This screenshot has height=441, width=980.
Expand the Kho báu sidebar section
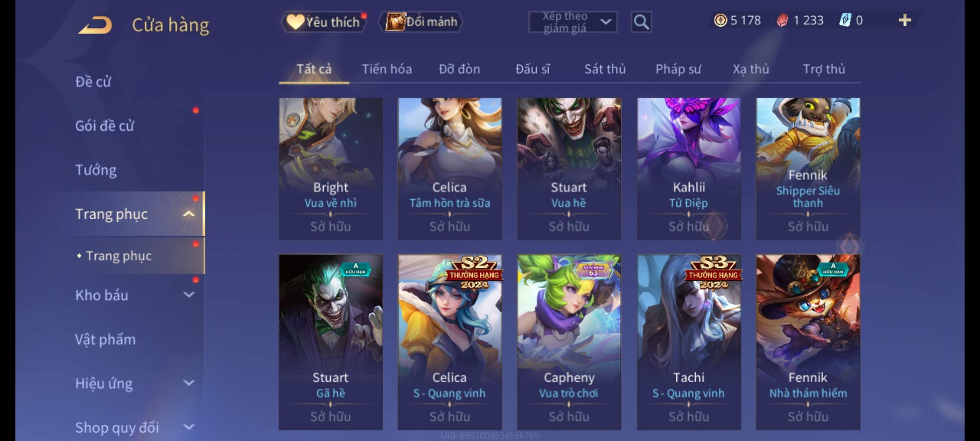point(189,295)
